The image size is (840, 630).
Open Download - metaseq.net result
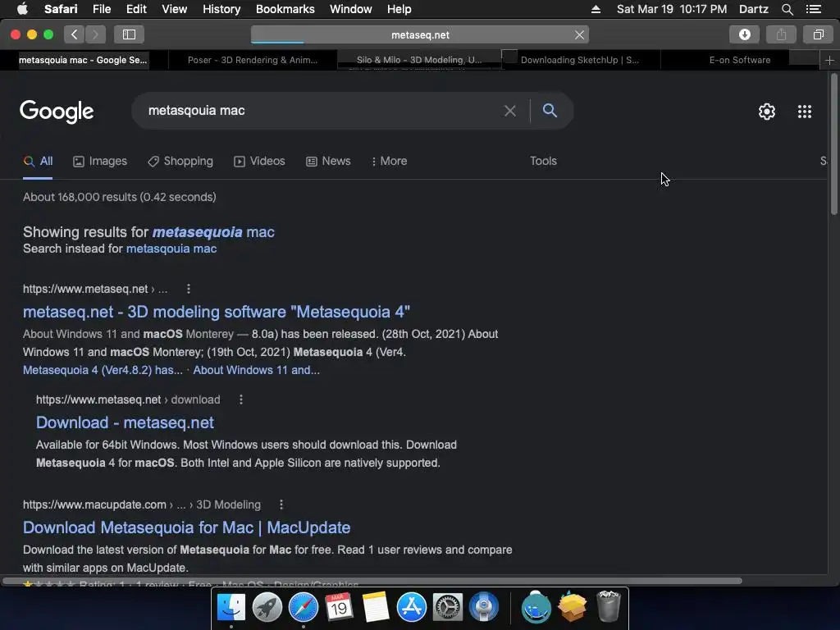(x=125, y=422)
